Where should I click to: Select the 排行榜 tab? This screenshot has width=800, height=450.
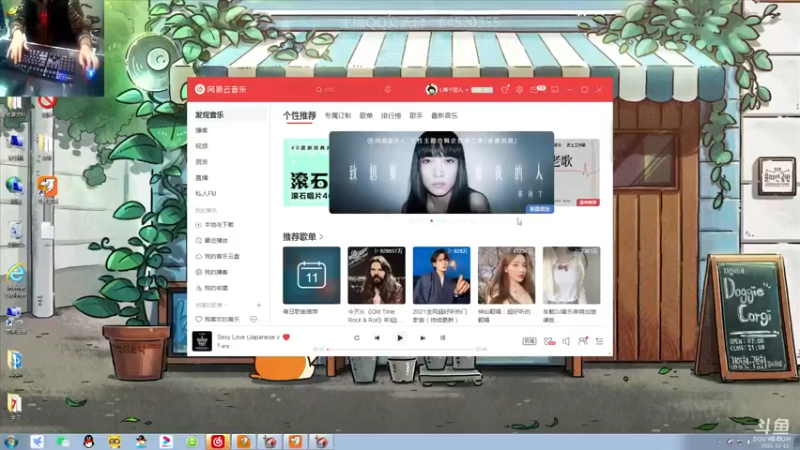click(x=391, y=116)
